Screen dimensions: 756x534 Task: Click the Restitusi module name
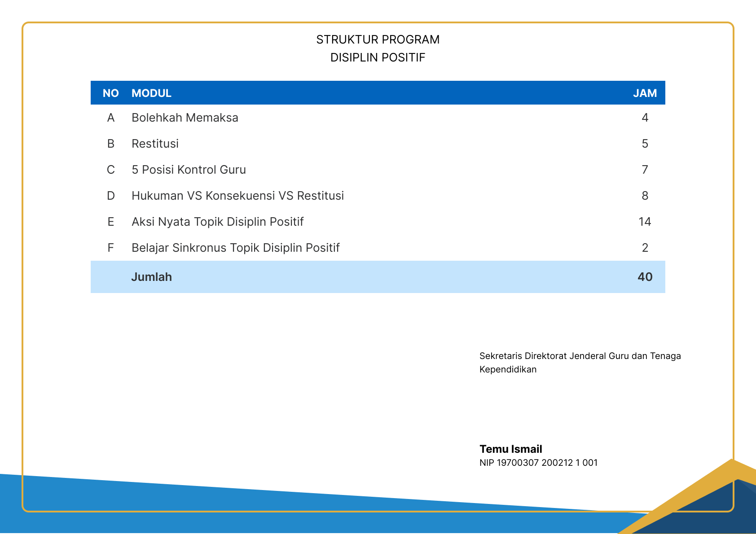[155, 144]
